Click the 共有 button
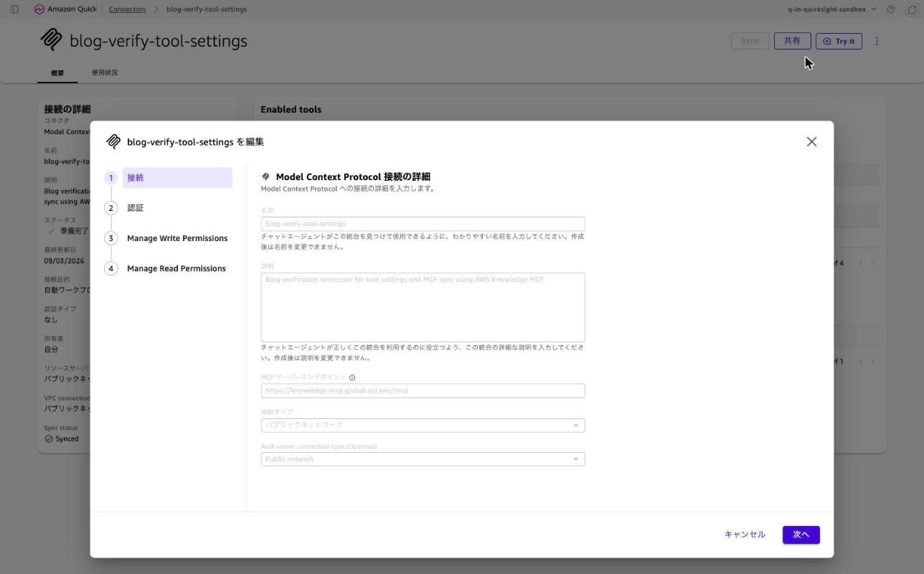The image size is (924, 574). (x=792, y=41)
